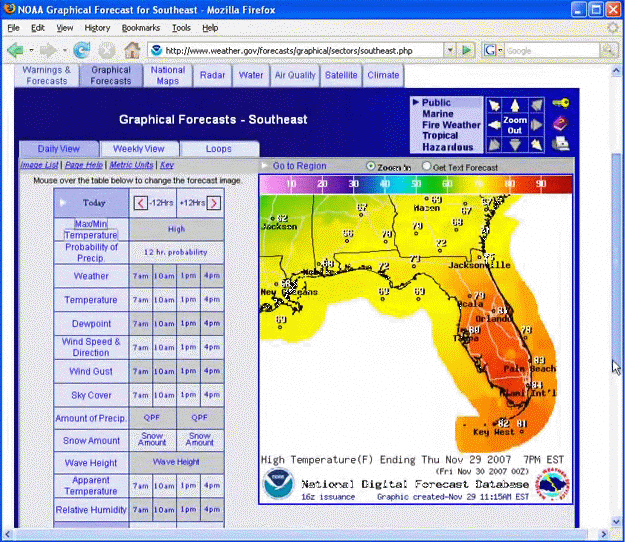Open the yellow key legend icon
The image size is (625, 542).
[x=561, y=104]
